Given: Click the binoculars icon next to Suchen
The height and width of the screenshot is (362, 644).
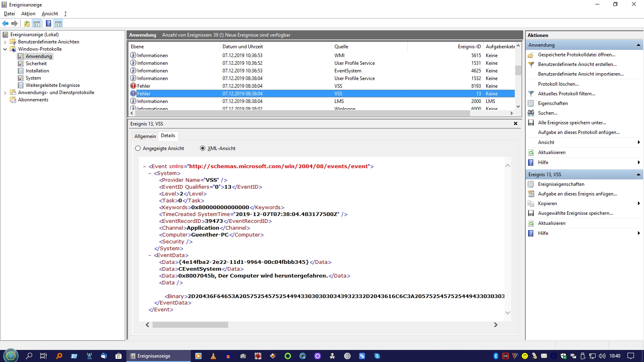Looking at the screenshot, I should pos(531,113).
